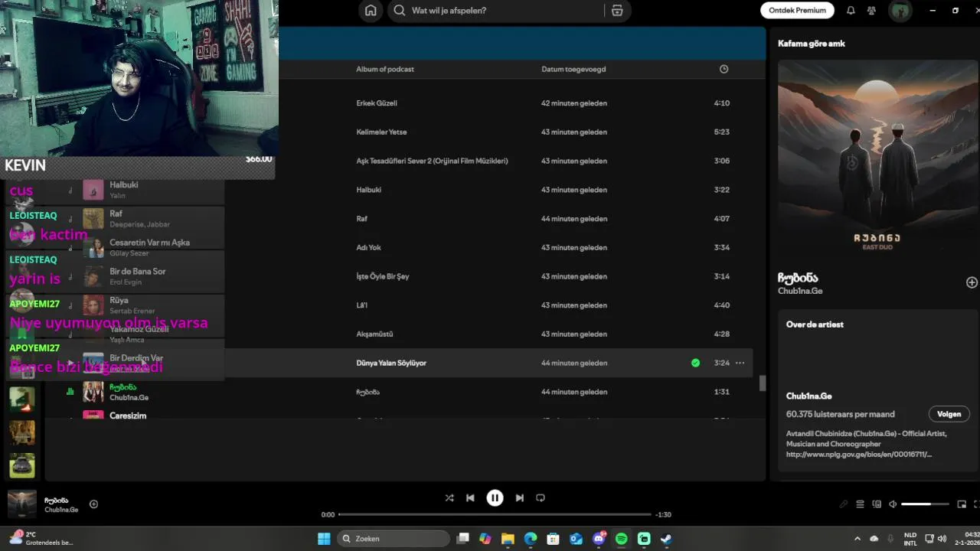This screenshot has width=980, height=551.
Task: Sort tracks by the clock duration icon
Action: point(724,69)
